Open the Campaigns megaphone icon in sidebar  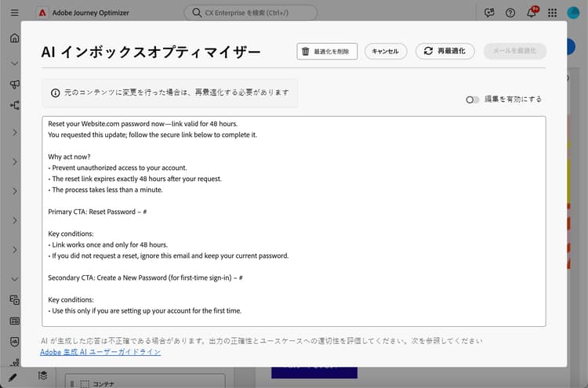(x=15, y=84)
